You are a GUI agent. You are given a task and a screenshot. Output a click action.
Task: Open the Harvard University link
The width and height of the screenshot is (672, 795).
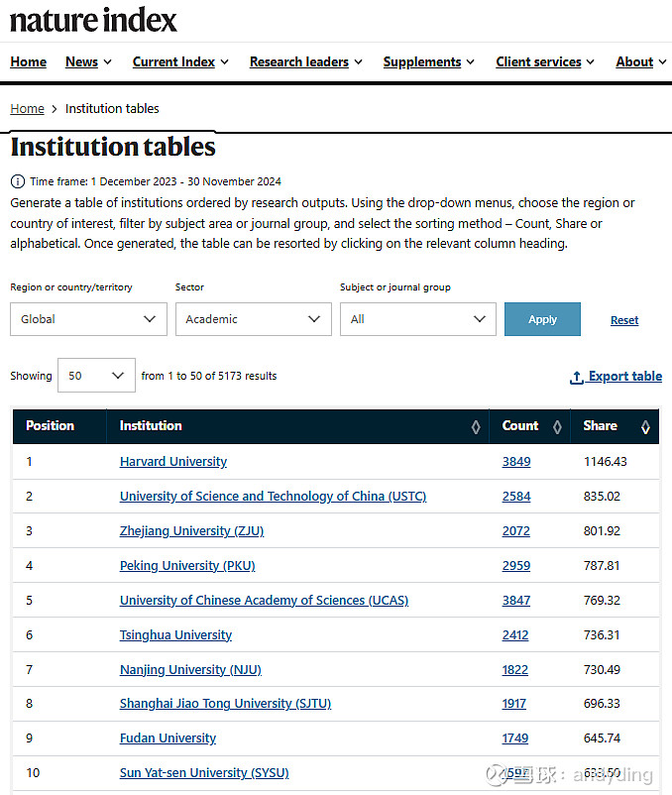pos(173,462)
